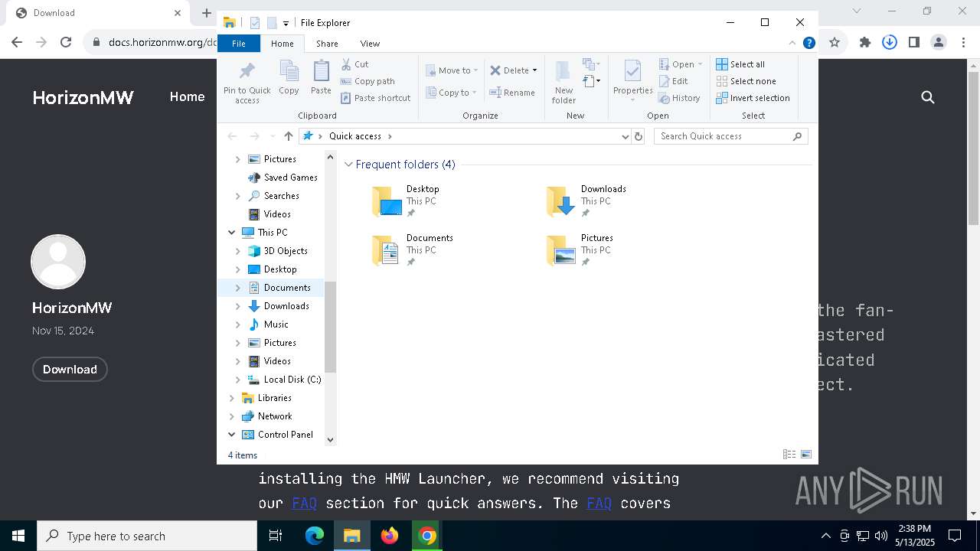The image size is (980, 551).
Task: Collapse This PC tree node
Action: click(x=232, y=233)
